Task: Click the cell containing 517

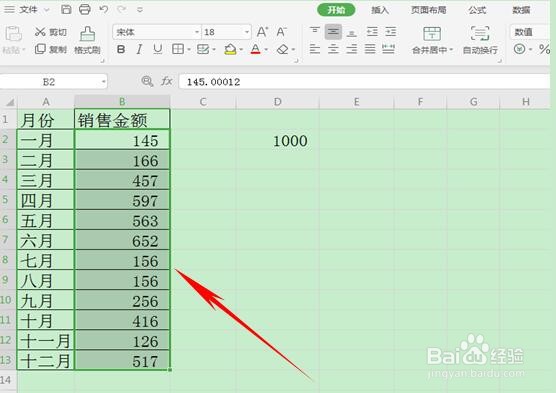Action: pos(122,361)
